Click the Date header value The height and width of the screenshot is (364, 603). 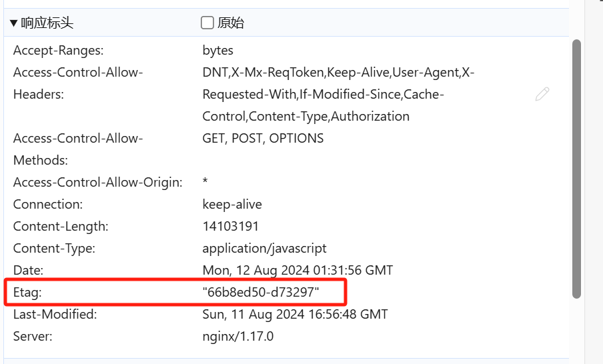[297, 271]
